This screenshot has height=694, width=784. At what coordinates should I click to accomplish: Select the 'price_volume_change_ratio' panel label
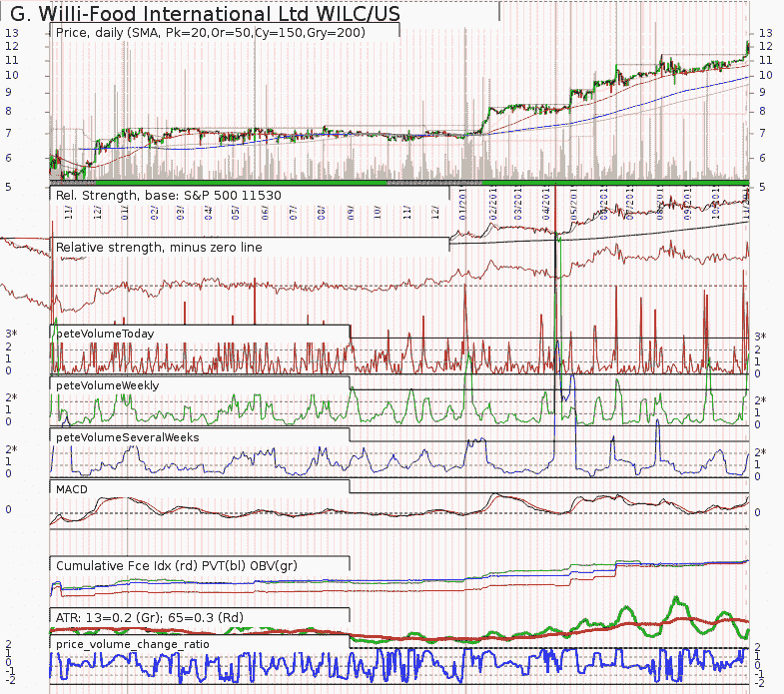(x=133, y=644)
